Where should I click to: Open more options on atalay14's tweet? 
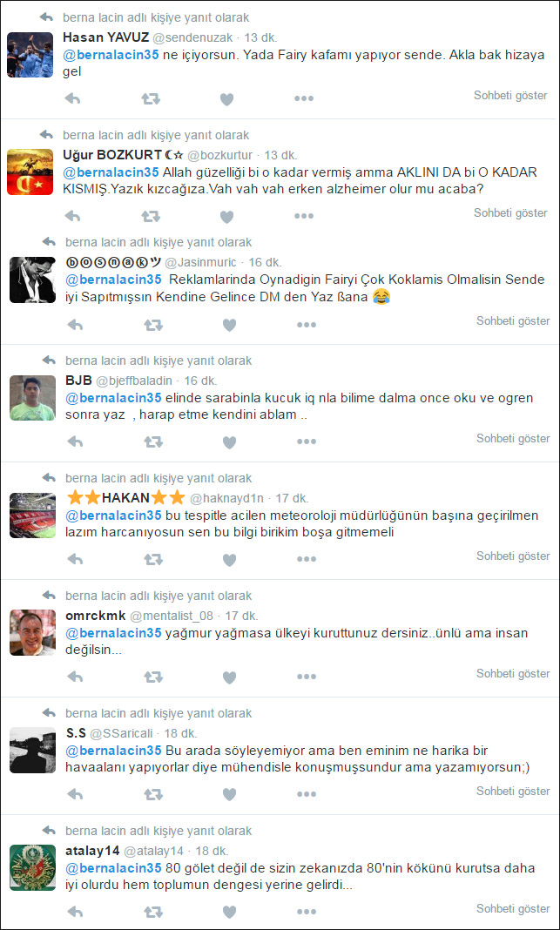pyautogui.click(x=306, y=913)
